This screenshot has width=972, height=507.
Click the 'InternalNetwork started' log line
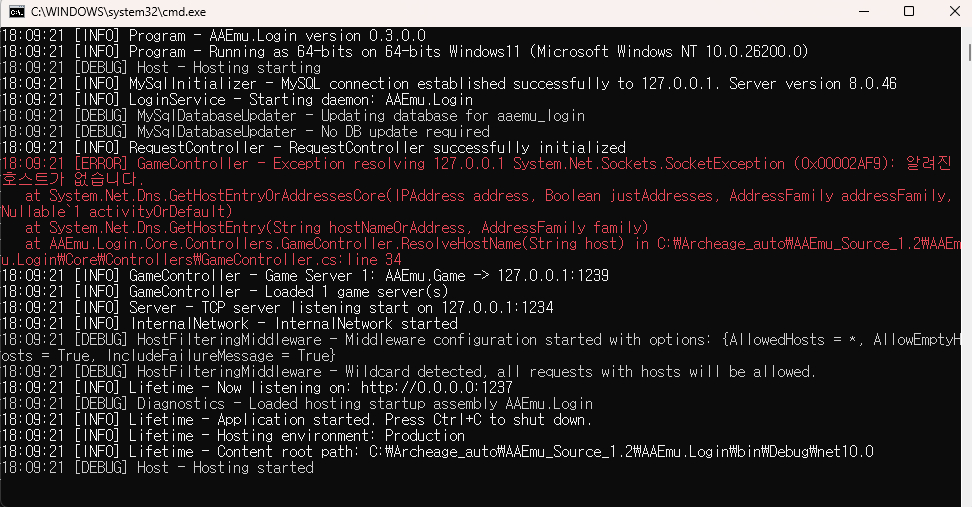tap(229, 324)
